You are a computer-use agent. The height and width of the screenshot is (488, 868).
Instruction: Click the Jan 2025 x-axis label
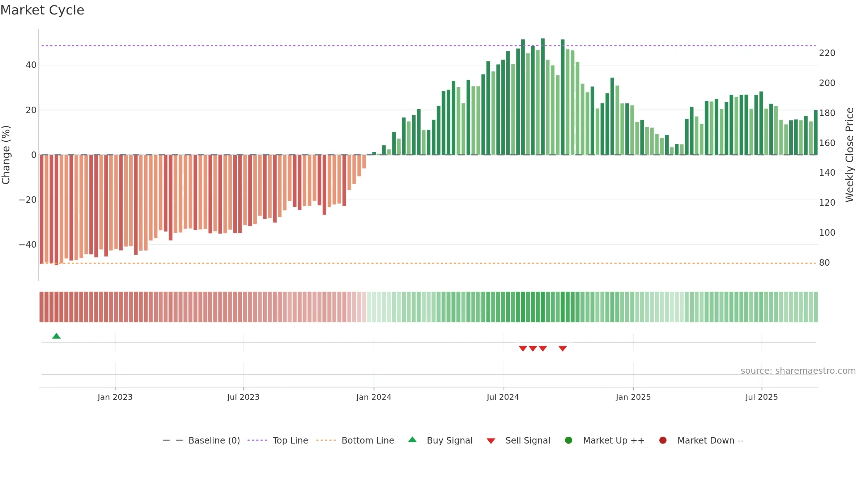[x=633, y=397]
